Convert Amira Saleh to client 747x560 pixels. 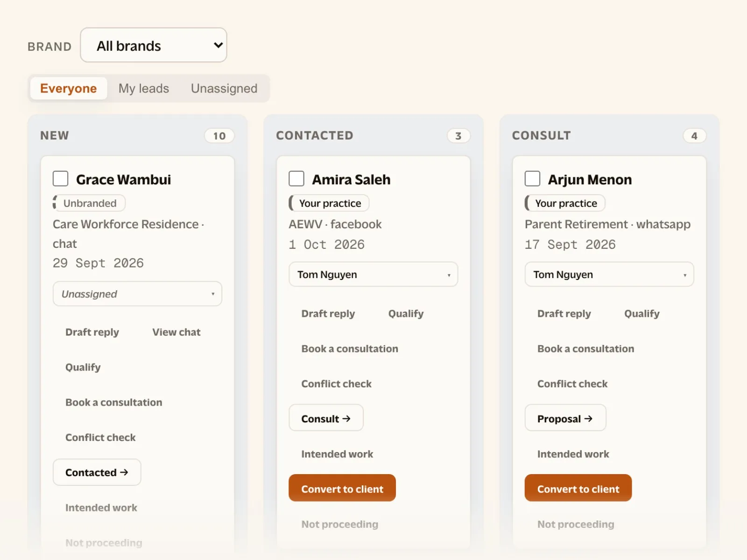[x=342, y=488]
